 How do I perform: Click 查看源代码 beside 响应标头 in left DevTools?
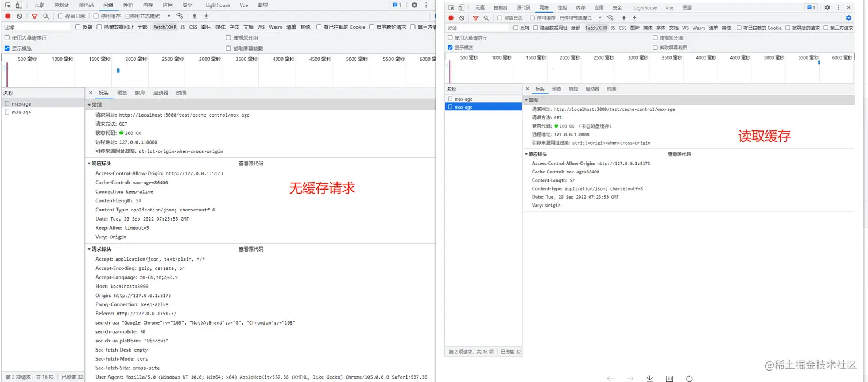251,164
